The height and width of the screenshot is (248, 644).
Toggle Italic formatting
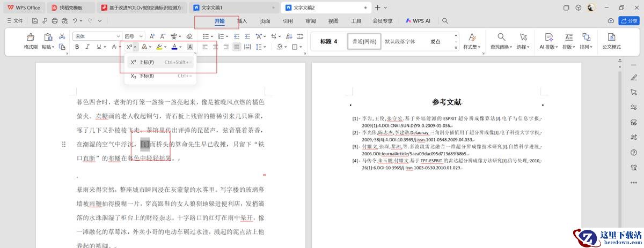(87, 47)
